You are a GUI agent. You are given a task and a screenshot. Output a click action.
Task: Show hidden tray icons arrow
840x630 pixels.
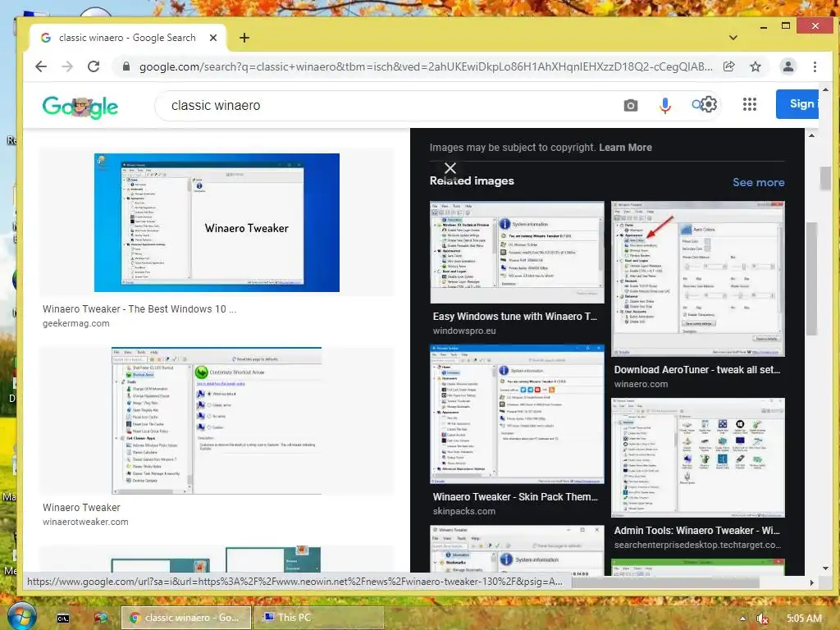pyautogui.click(x=742, y=619)
